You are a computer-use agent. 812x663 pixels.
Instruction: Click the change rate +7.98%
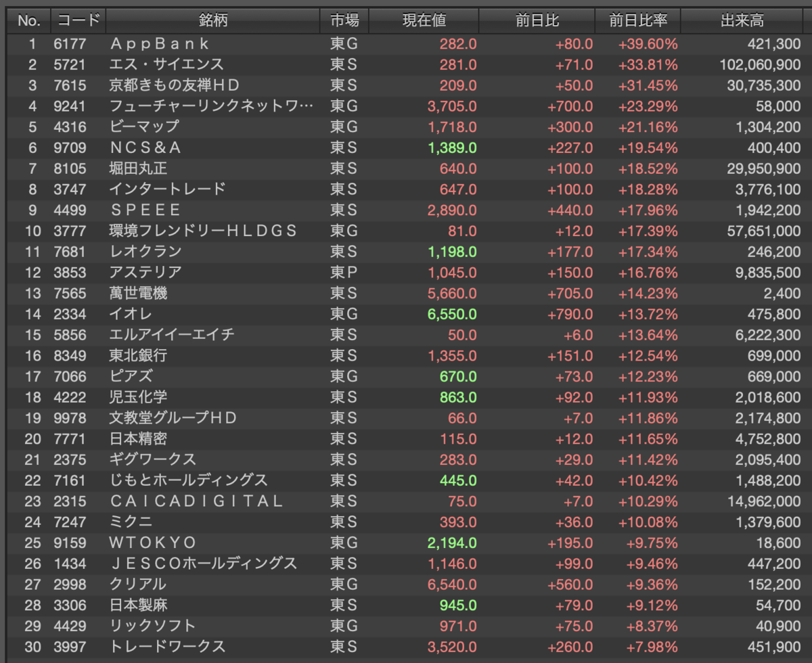652,646
